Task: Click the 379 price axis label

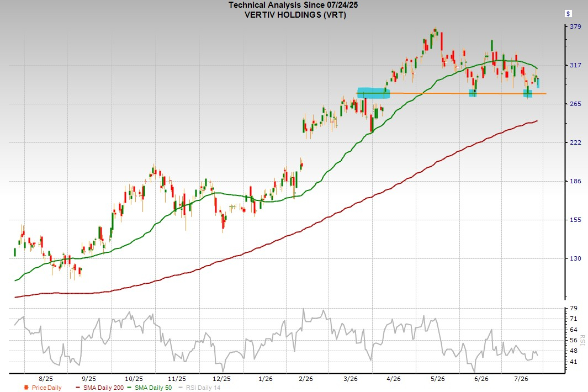Action: [x=575, y=27]
